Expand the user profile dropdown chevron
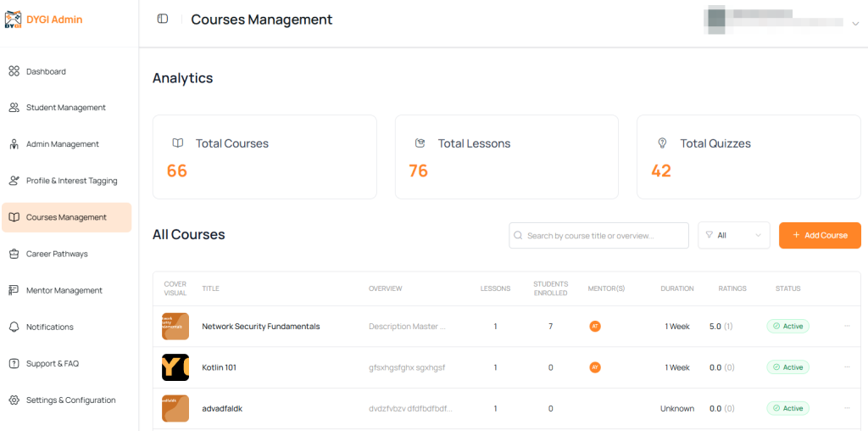 pos(854,24)
